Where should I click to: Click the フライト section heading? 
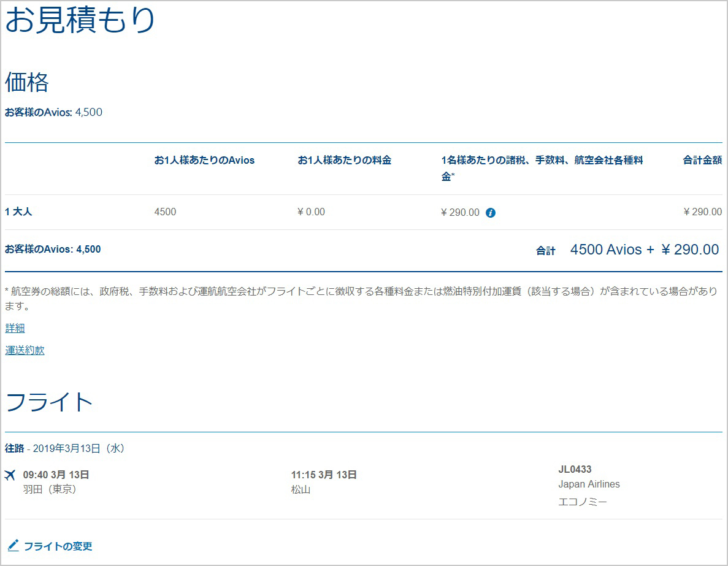49,402
